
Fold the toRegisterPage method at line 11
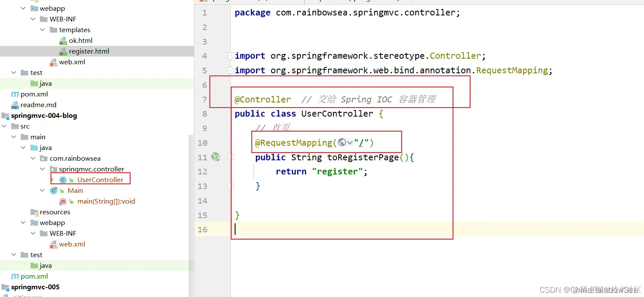point(230,157)
